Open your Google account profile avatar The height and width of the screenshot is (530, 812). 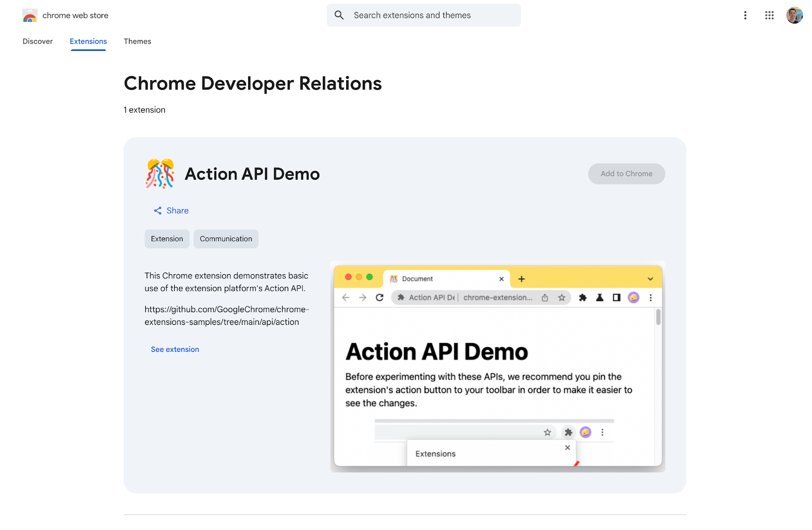pos(794,15)
